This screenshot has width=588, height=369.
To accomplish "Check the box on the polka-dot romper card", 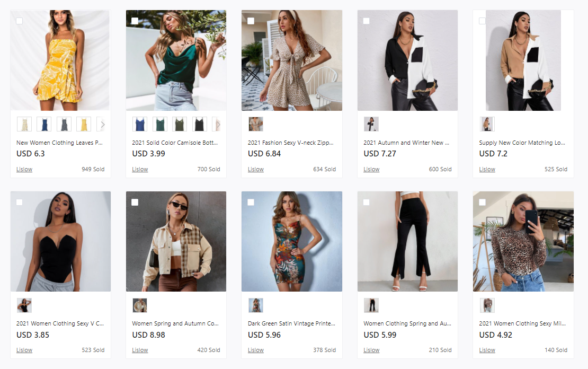I will [x=251, y=21].
